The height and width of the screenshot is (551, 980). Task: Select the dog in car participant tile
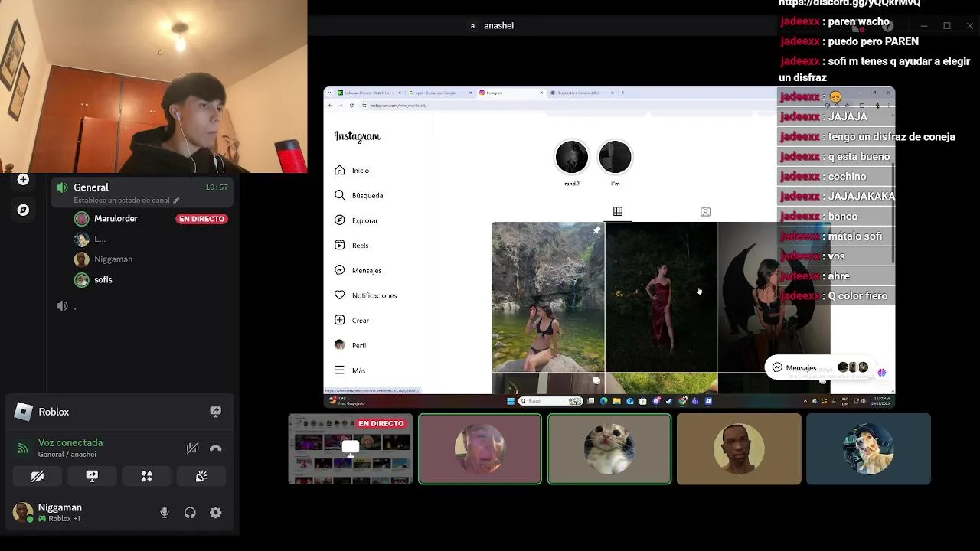tap(868, 449)
